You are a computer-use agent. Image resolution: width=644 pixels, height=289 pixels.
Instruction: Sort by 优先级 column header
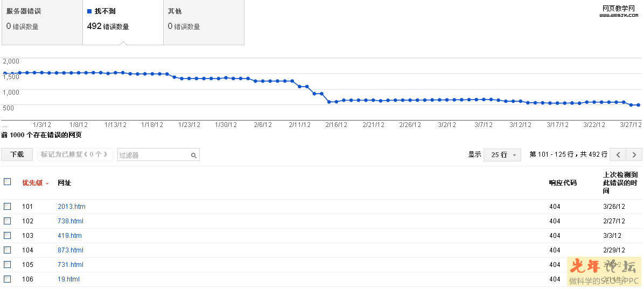[x=32, y=183]
